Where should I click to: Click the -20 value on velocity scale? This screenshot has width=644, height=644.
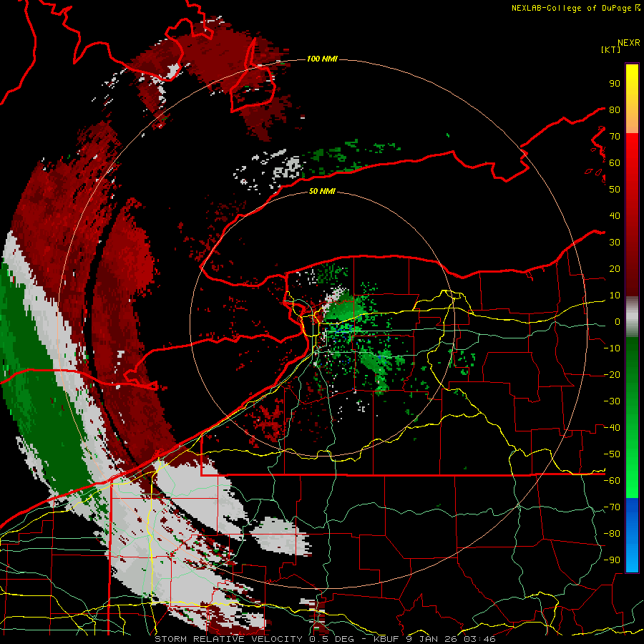click(x=612, y=374)
